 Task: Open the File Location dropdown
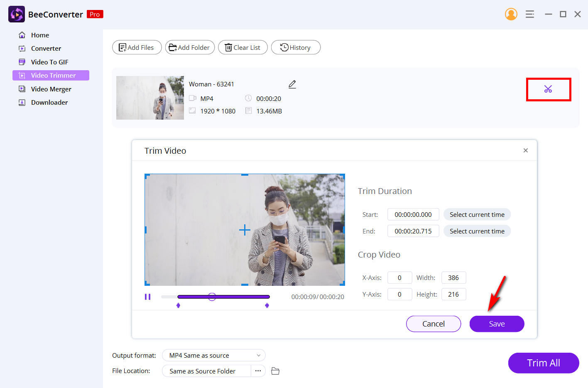pos(203,371)
